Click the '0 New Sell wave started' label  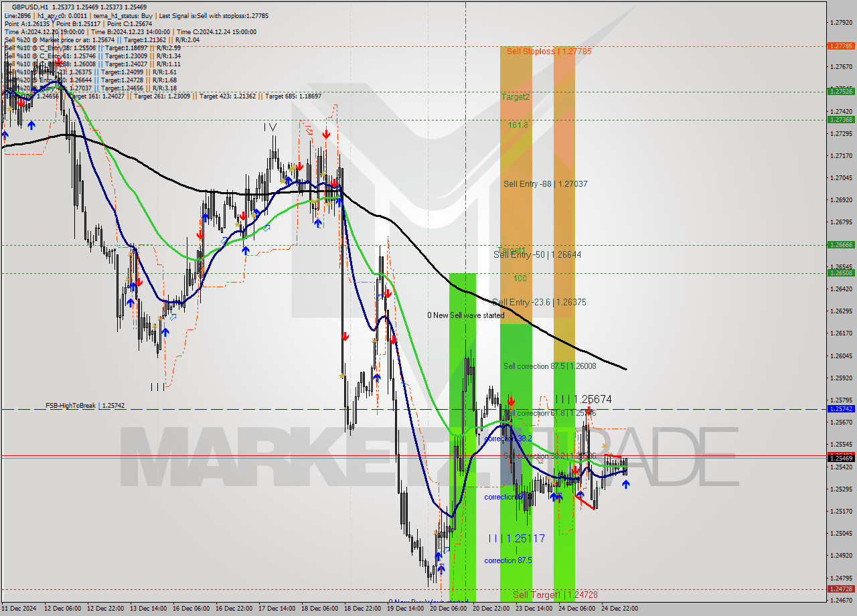(466, 315)
